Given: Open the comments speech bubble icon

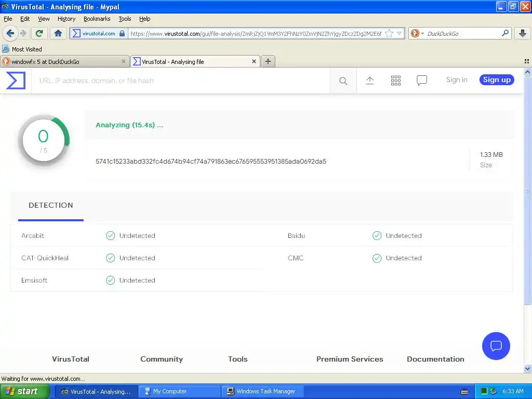Looking at the screenshot, I should (421, 81).
